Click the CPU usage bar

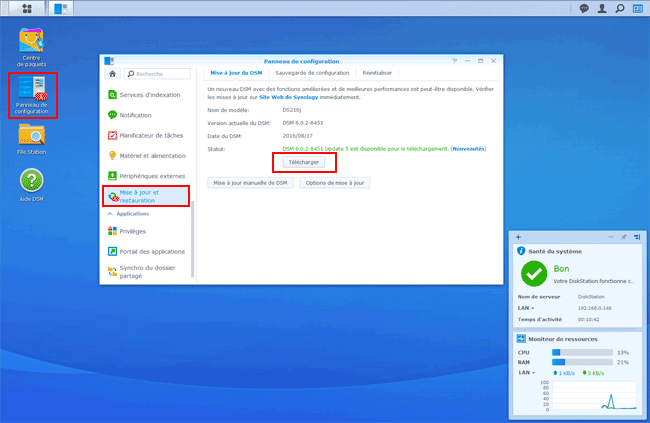[x=582, y=352]
